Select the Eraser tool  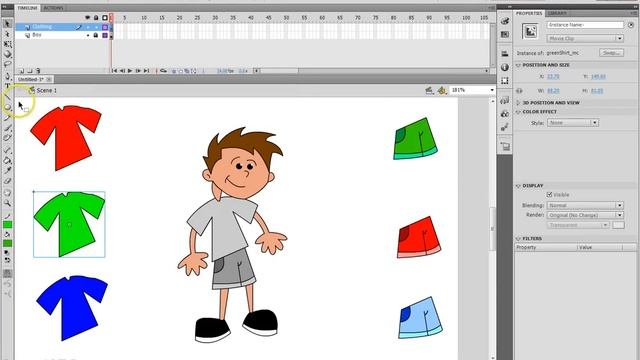pos(7,180)
